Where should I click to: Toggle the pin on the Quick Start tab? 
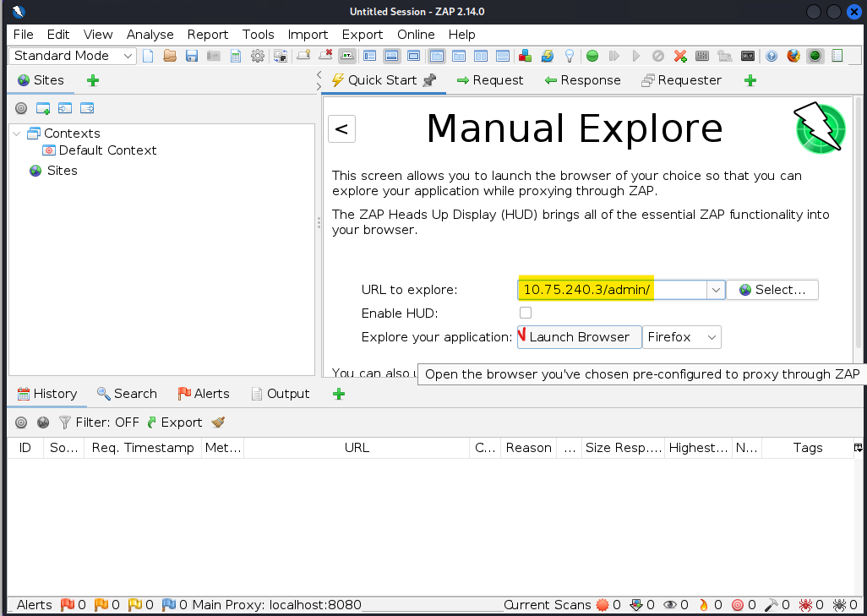(429, 80)
